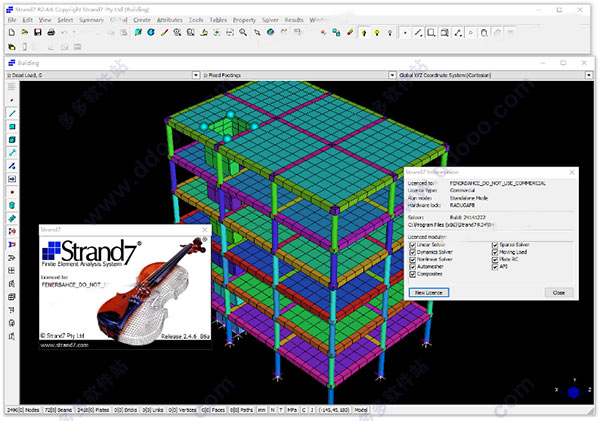Viewport: 600px width, 421px height.
Task: Select the brick select cube tool
Action: (444, 33)
